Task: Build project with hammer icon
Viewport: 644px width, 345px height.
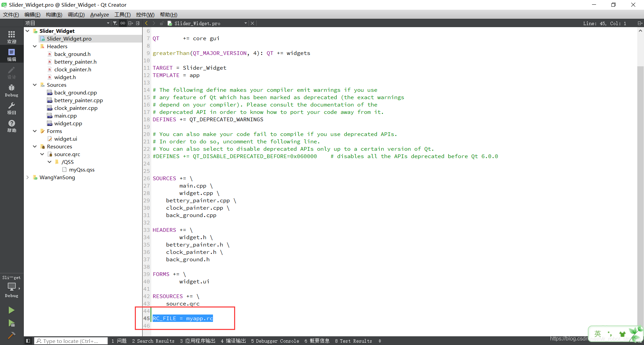Action: tap(11, 335)
